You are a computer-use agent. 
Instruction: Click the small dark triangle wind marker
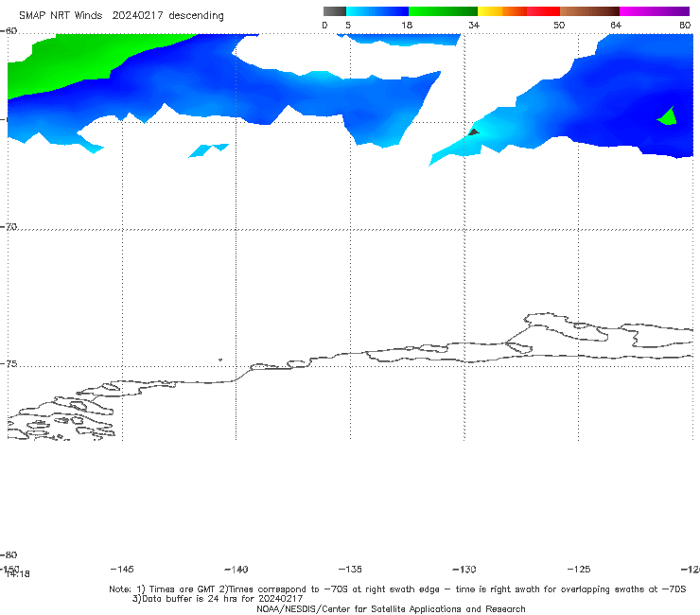click(x=474, y=132)
